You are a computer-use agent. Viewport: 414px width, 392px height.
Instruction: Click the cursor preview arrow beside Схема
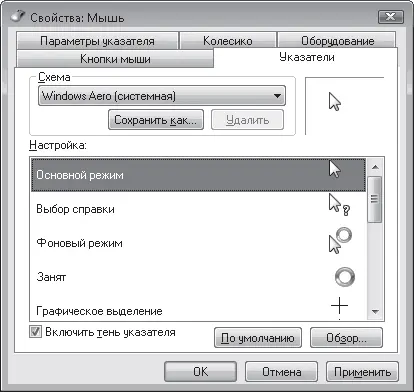(335, 102)
